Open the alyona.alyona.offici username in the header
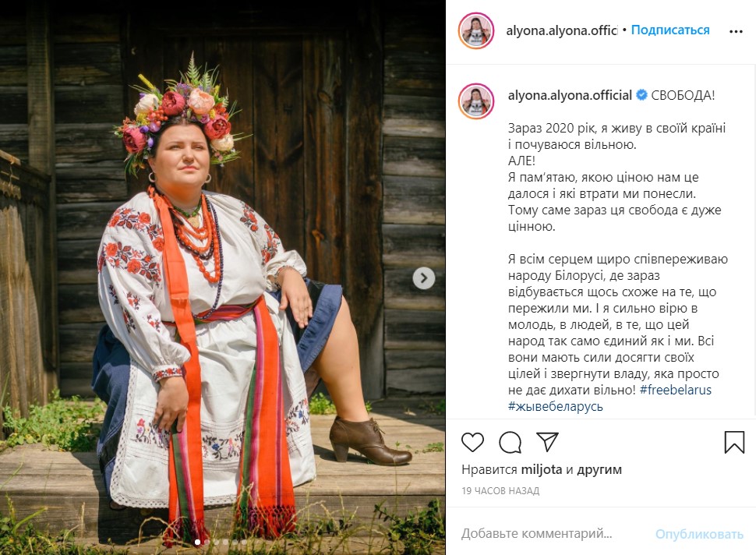 tap(562, 31)
